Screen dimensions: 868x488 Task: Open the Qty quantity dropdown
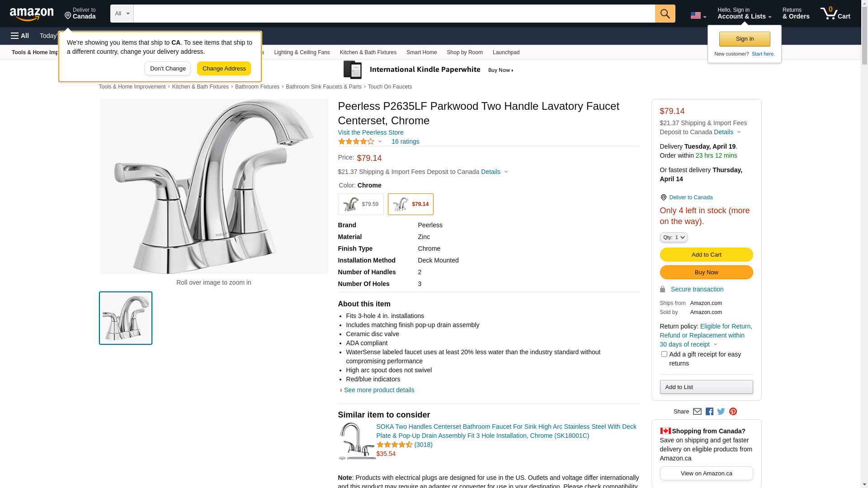(674, 237)
